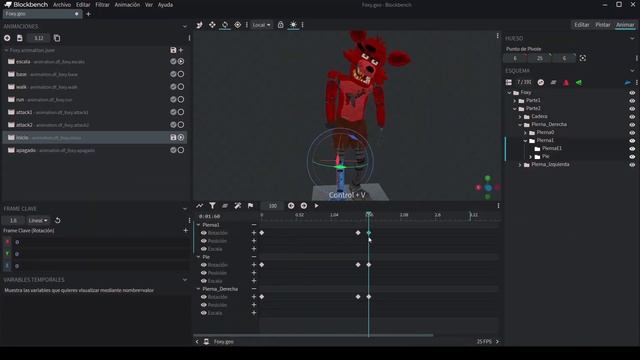
Task: Click the copy icon beside animation length field
Action: [x=57, y=38]
